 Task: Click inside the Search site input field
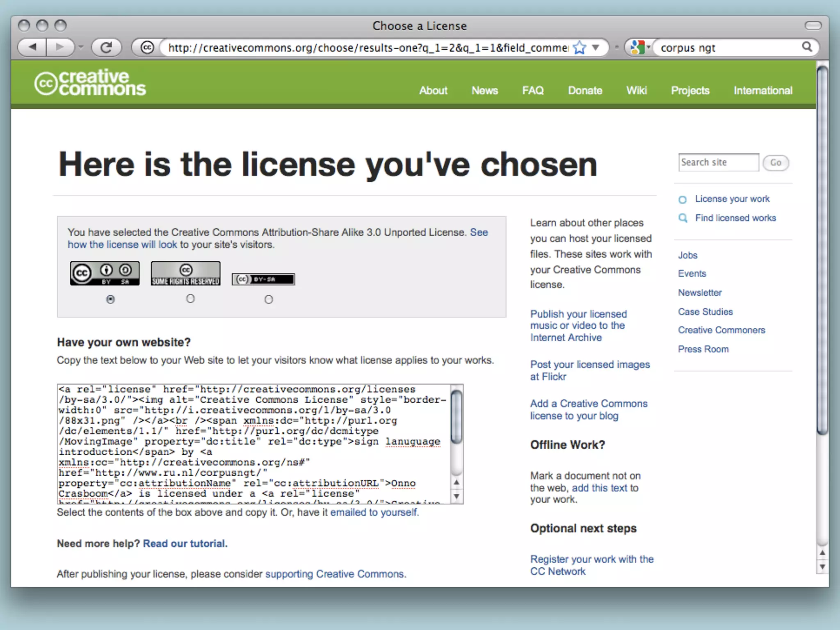click(x=718, y=162)
